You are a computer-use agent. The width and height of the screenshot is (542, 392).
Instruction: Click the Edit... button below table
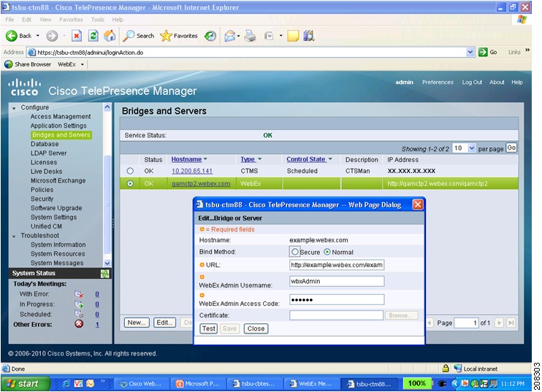click(x=164, y=323)
